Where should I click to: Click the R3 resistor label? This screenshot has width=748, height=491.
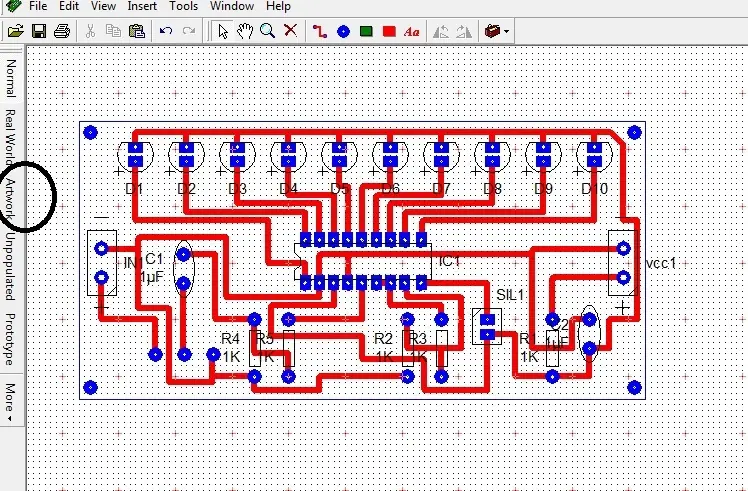click(418, 339)
